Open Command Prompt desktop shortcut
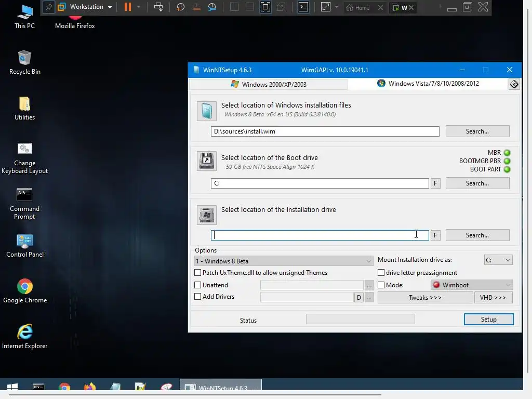 point(24,204)
